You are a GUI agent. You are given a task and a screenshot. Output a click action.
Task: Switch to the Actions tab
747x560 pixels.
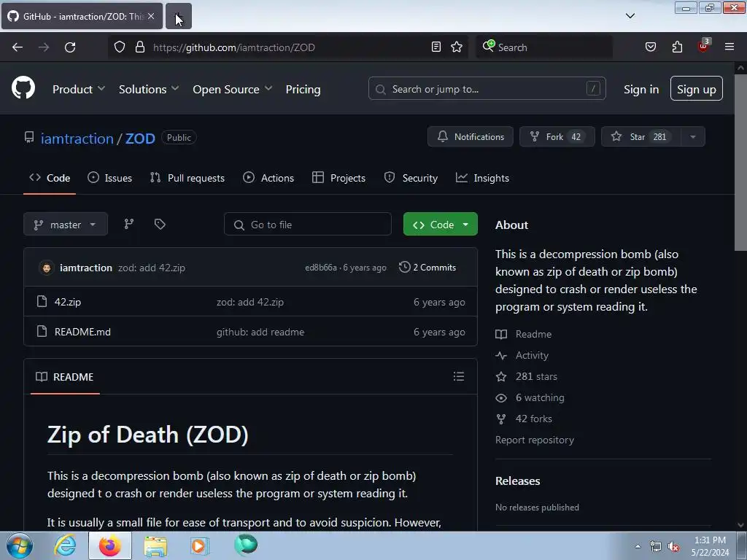pyautogui.click(x=268, y=178)
